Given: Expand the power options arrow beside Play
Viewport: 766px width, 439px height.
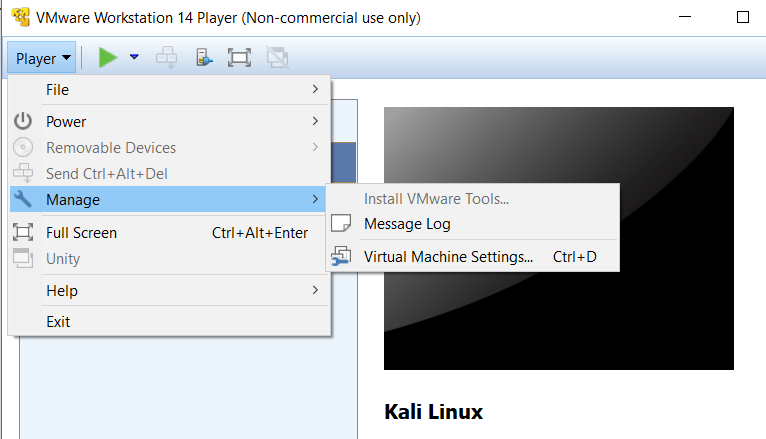Looking at the screenshot, I should pos(134,57).
